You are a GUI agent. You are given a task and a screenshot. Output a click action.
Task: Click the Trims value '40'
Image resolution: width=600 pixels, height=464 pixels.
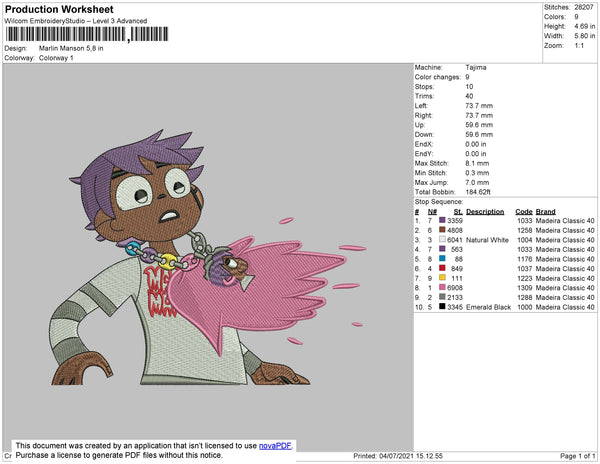pyautogui.click(x=469, y=96)
